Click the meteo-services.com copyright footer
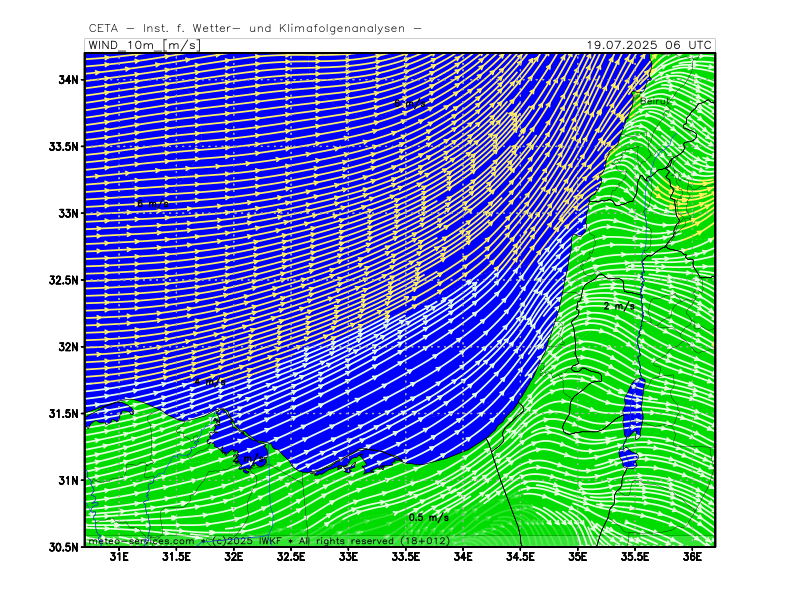 coord(269,541)
